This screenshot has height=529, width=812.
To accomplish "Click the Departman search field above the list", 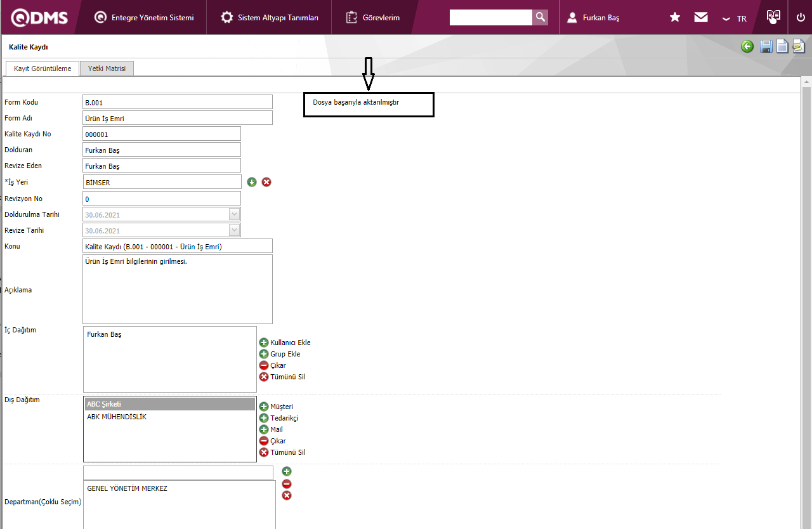I will click(x=178, y=473).
